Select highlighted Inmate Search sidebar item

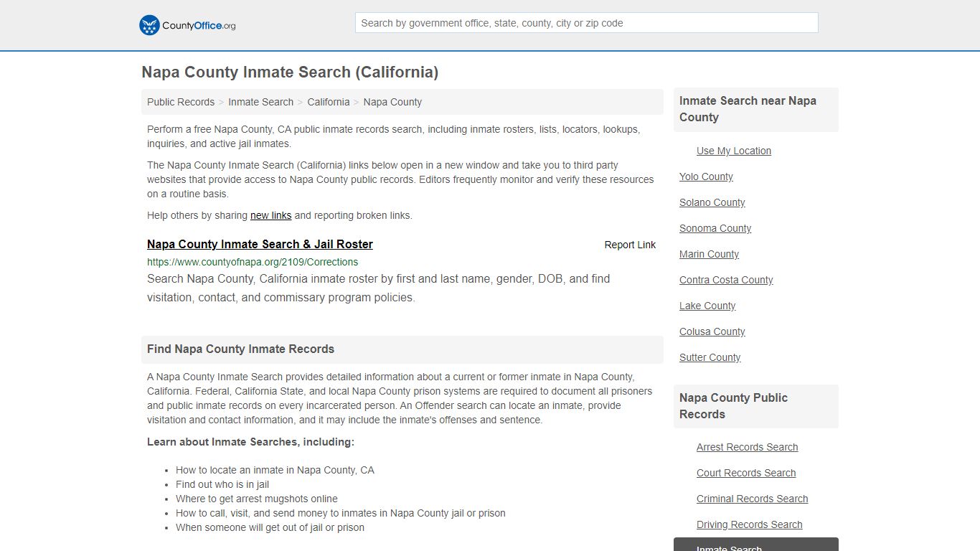(x=756, y=545)
